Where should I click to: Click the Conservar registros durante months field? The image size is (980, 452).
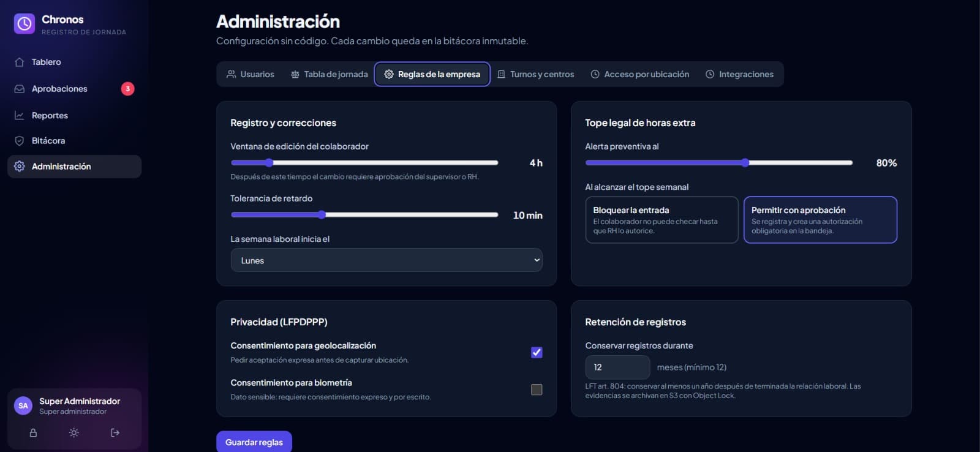(x=617, y=367)
